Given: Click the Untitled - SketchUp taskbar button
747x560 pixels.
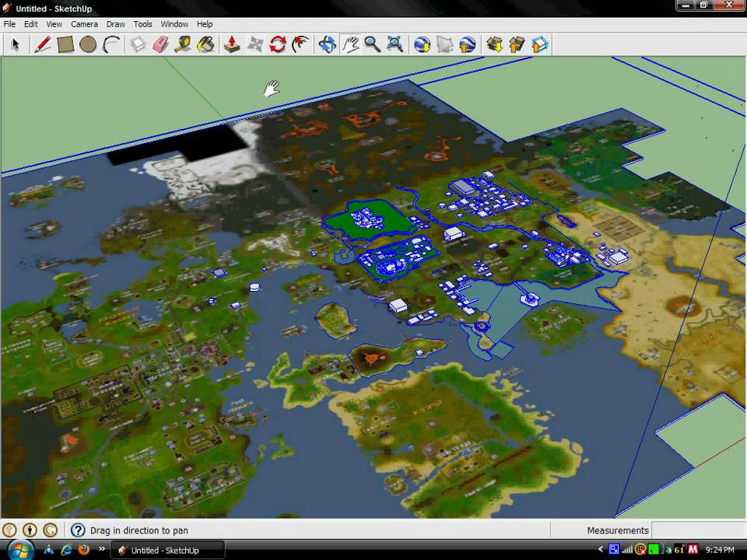Looking at the screenshot, I should (x=168, y=550).
